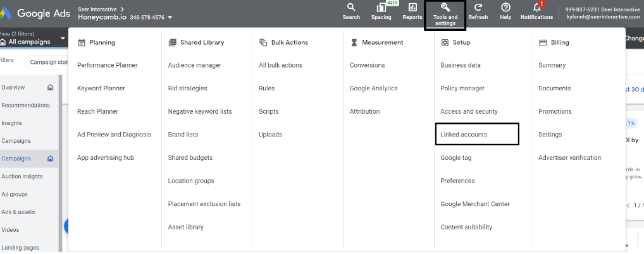Image resolution: width=644 pixels, height=254 pixels.
Task: Open Rules under Bulk Actions
Action: tap(266, 88)
